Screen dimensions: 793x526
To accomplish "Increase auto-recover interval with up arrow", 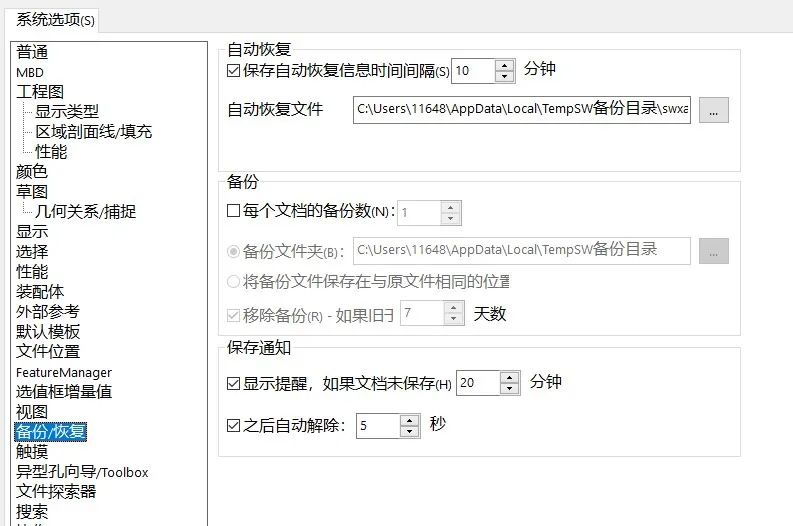I will [x=504, y=65].
